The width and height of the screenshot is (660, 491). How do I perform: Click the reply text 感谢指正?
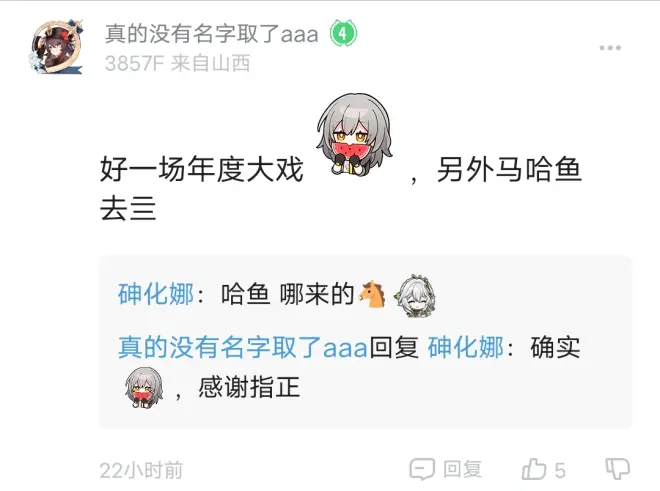coord(249,387)
